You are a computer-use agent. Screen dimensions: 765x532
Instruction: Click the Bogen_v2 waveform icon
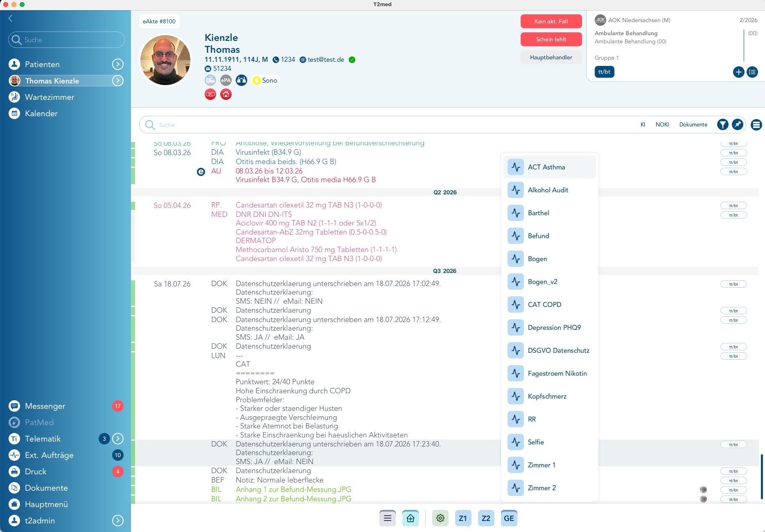(516, 282)
